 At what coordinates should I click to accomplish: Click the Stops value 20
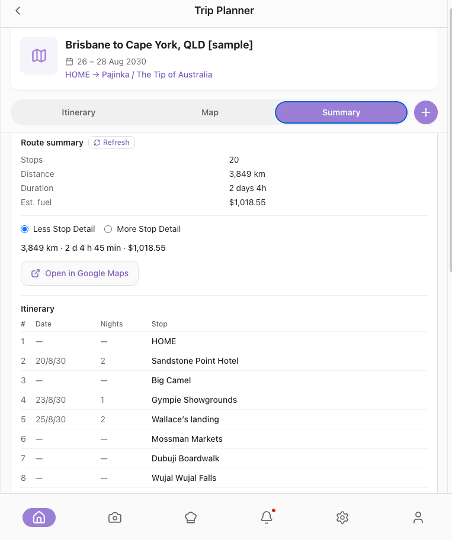tap(234, 160)
